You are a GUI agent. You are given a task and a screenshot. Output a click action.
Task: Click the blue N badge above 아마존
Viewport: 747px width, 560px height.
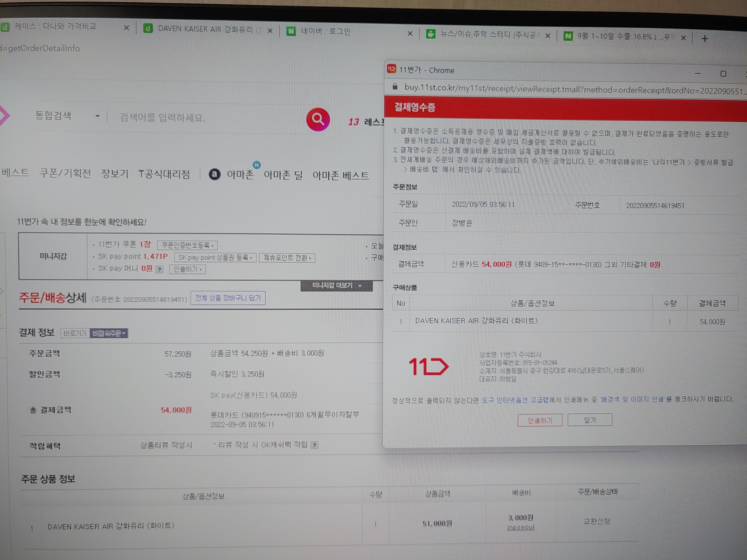pos(257,165)
